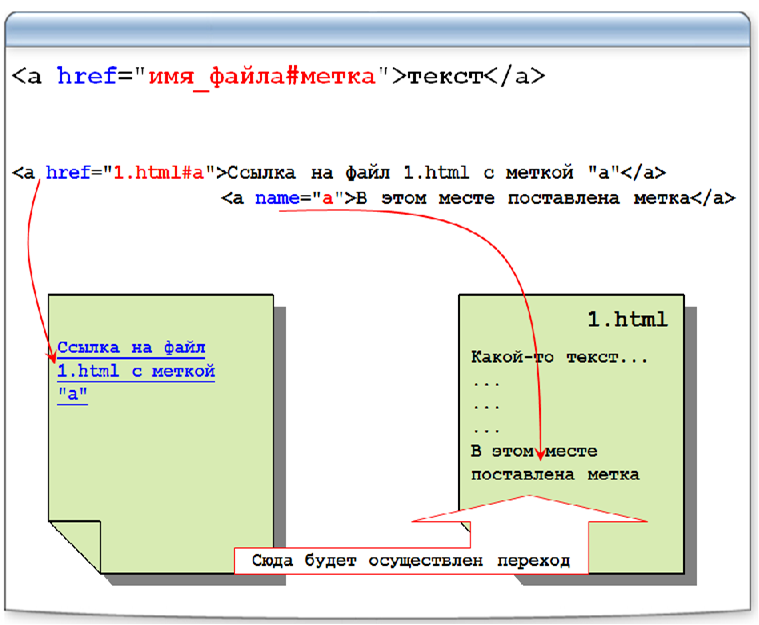Click 'Ссылка на файл 1.html' in the code line

(348, 172)
